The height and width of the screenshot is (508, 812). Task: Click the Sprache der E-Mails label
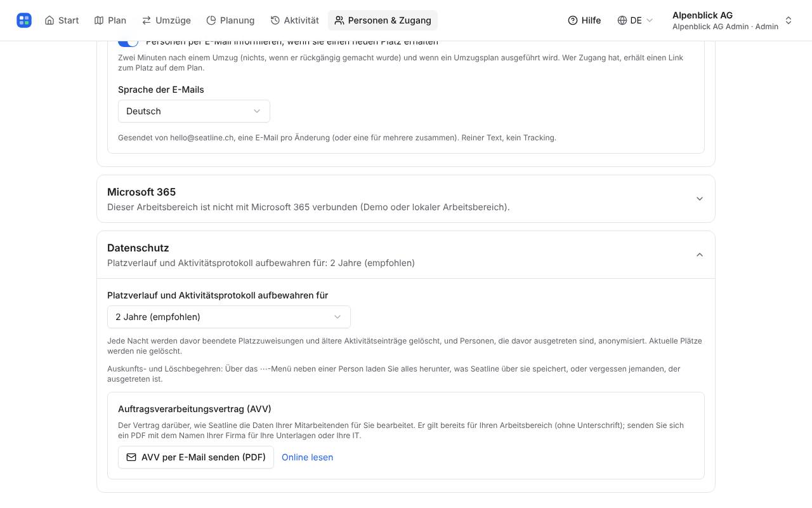point(161,90)
